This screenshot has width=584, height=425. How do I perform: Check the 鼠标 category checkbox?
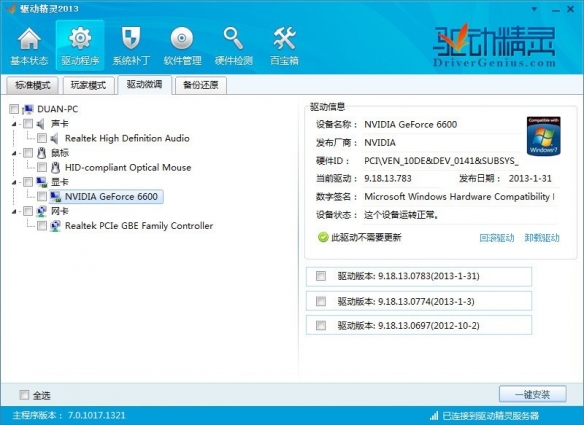[28, 153]
